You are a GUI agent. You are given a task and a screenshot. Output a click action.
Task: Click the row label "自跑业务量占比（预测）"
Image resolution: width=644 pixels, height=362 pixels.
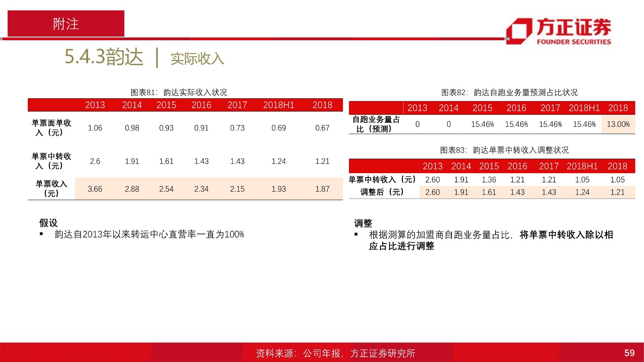pos(376,124)
